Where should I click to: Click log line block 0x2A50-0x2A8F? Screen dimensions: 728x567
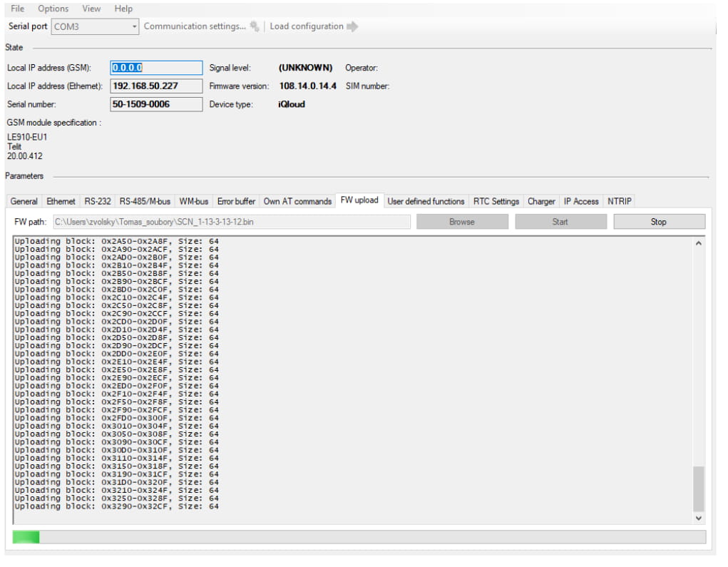coord(116,242)
